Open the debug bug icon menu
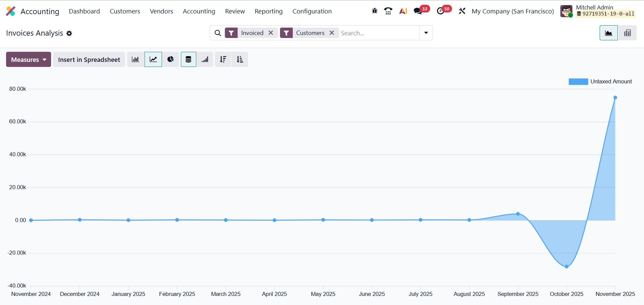Screen dimensions: 644x305 point(374,11)
